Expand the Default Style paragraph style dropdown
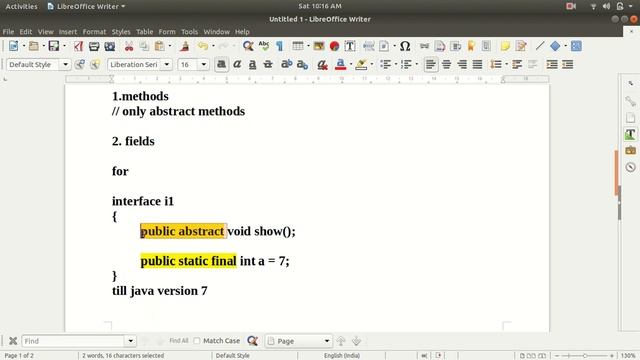This screenshot has height=360, width=640. click(x=65, y=64)
